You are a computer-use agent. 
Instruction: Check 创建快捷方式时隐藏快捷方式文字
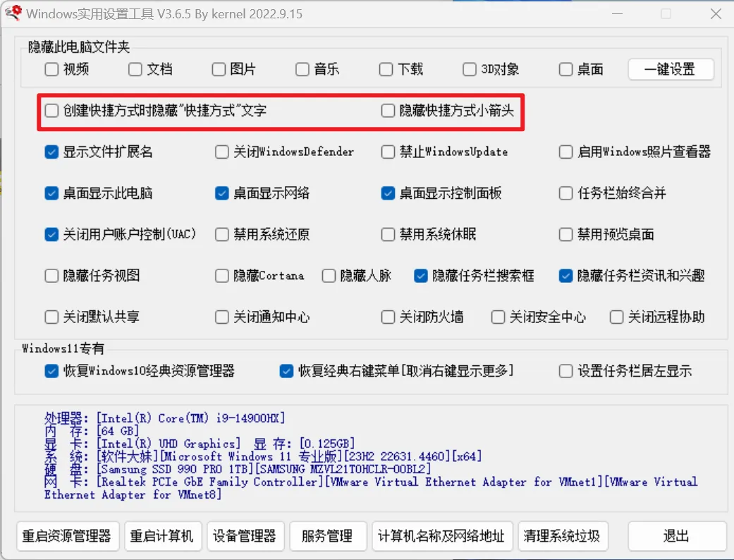click(x=51, y=110)
